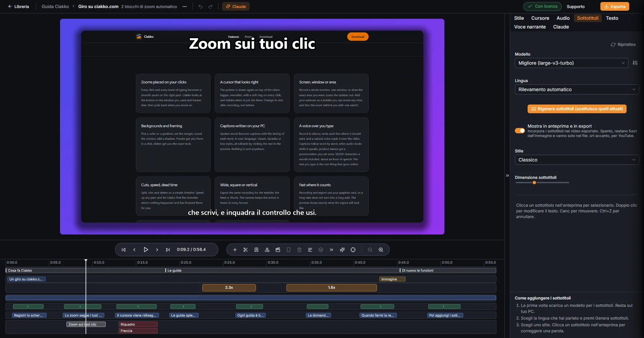Click Ripristina to reset subtitle settings
Viewport: 644px width, 338px height.
[x=623, y=45]
